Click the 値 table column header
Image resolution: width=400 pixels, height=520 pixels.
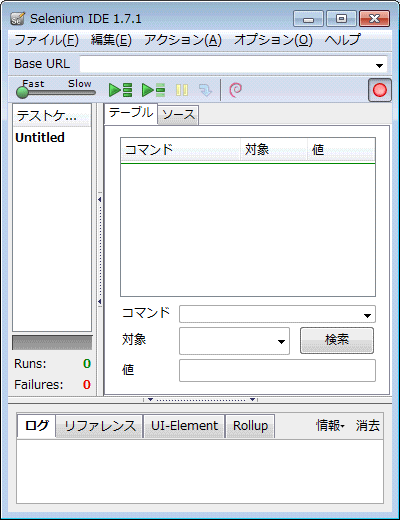tap(341, 150)
